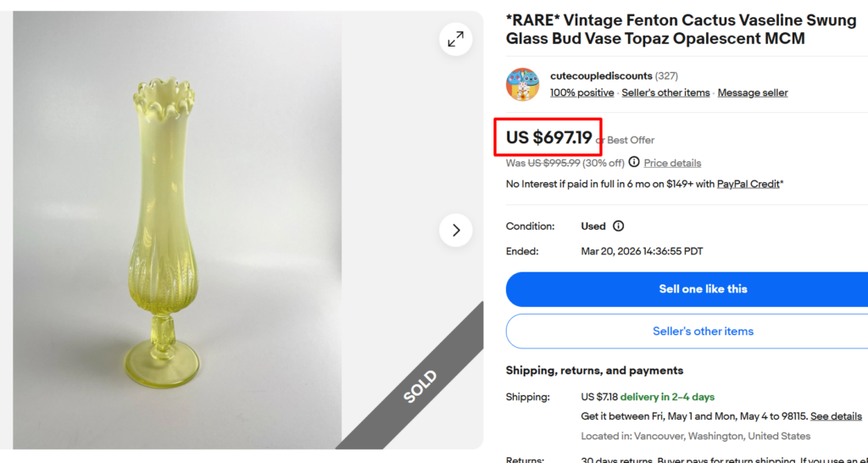This screenshot has width=868, height=463.
Task: Click the crossed-out US $995.99 price
Action: tap(554, 163)
